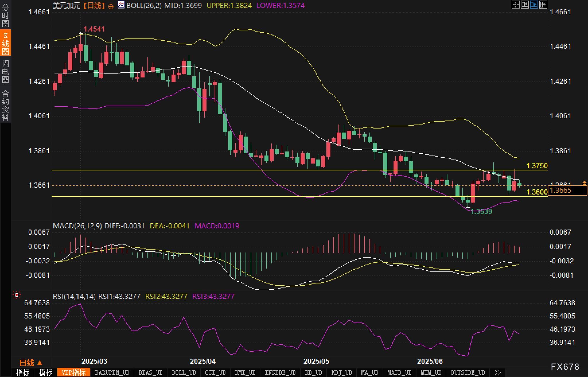Open the 日线 period dropdown at bottom
The image size is (588, 377).
click(31, 363)
